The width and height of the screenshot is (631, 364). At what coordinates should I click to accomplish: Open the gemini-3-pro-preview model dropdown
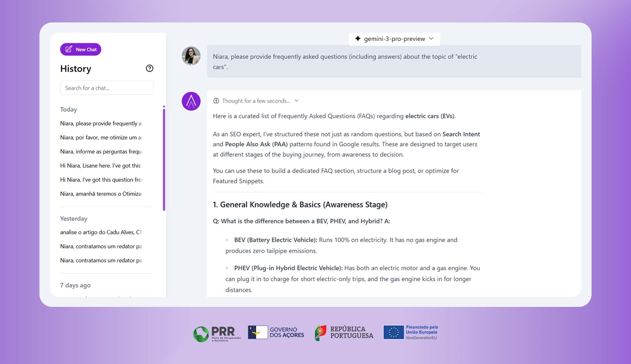click(394, 39)
